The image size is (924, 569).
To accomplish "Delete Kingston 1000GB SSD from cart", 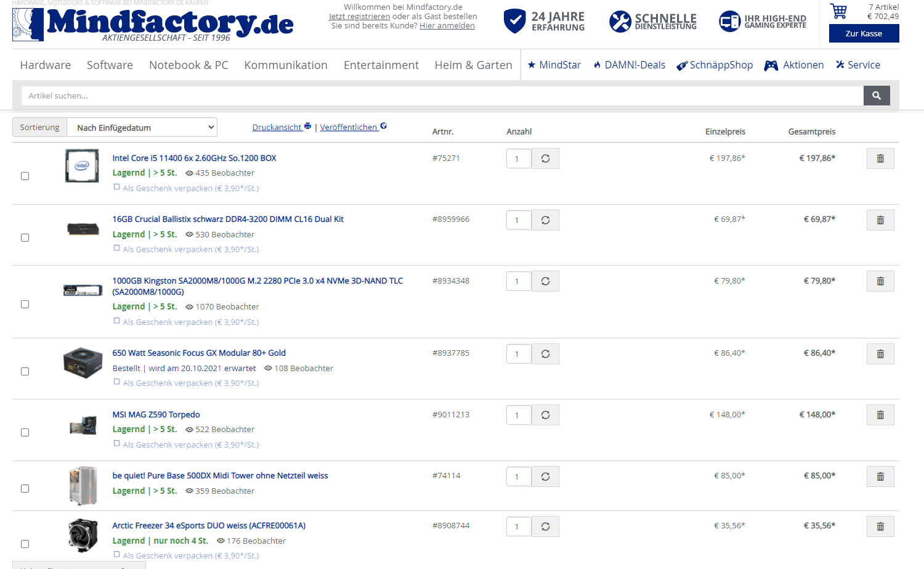I will 880,281.
